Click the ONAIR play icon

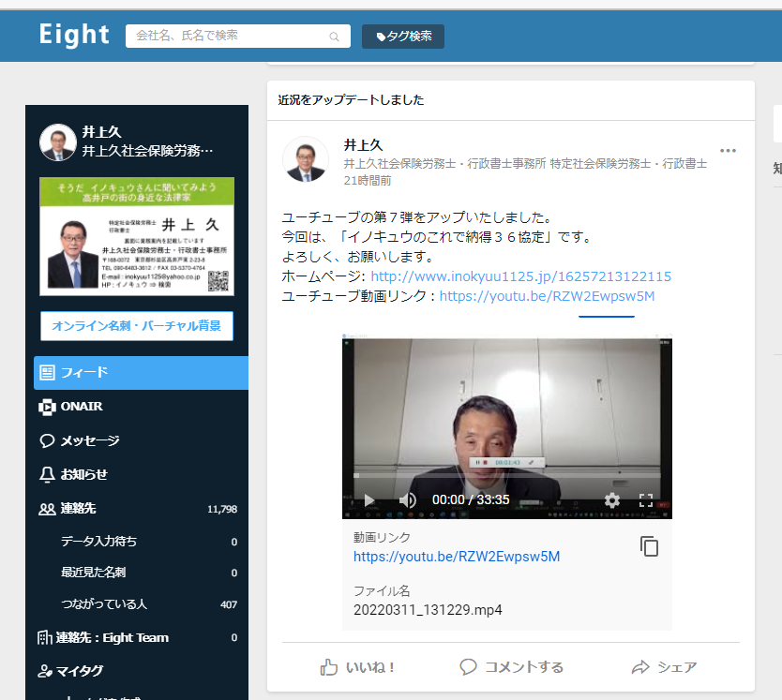coord(48,407)
